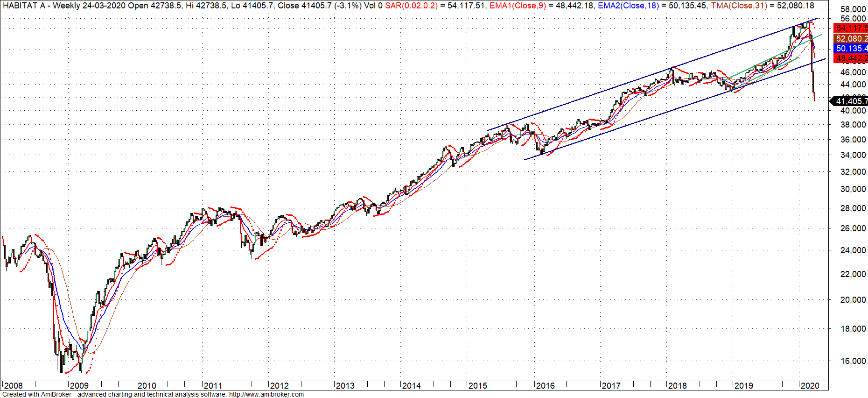Click EMA2(Close,18) = 50,135.45 indicator label
Image resolution: width=868 pixels, height=398 pixels.
click(x=652, y=6)
